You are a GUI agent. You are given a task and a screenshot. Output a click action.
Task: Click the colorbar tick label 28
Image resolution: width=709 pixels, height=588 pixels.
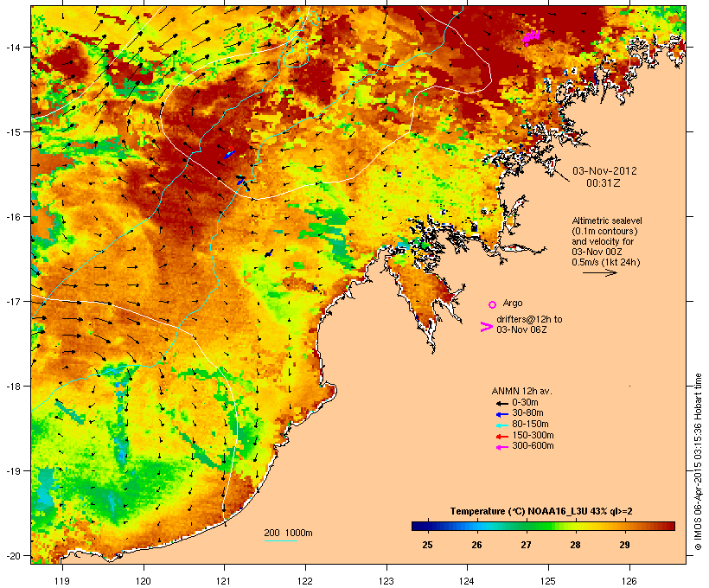pyautogui.click(x=575, y=545)
